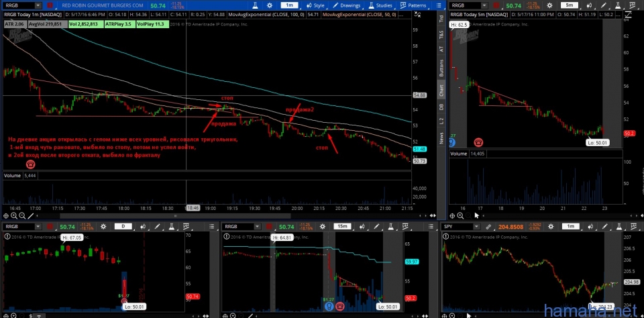The height and width of the screenshot is (318, 644).
Task: Open the News side tab
Action: tap(441, 138)
